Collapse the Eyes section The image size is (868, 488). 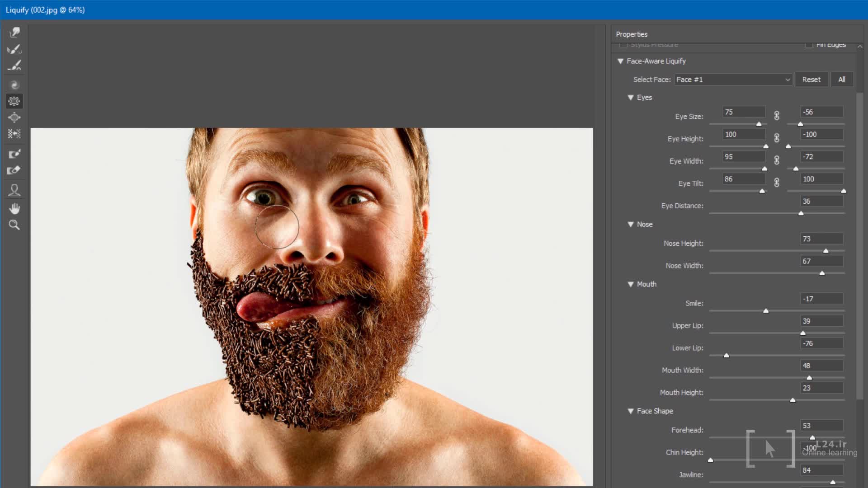(631, 98)
